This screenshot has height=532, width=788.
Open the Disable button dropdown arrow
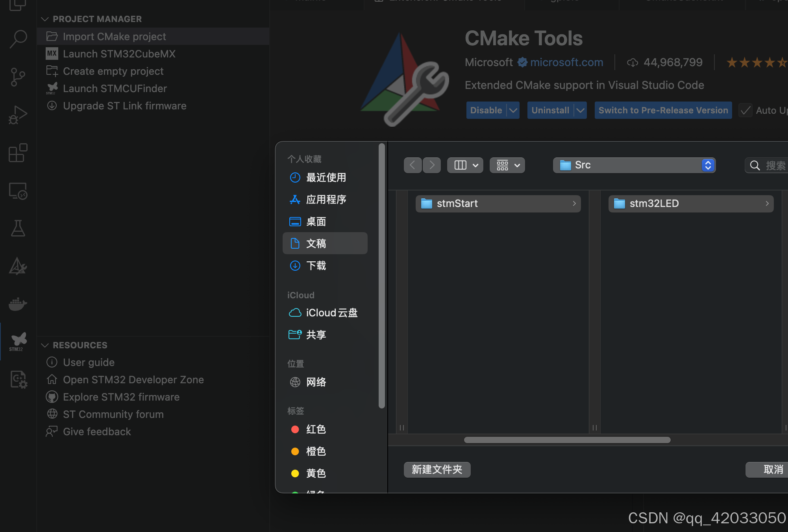point(513,111)
